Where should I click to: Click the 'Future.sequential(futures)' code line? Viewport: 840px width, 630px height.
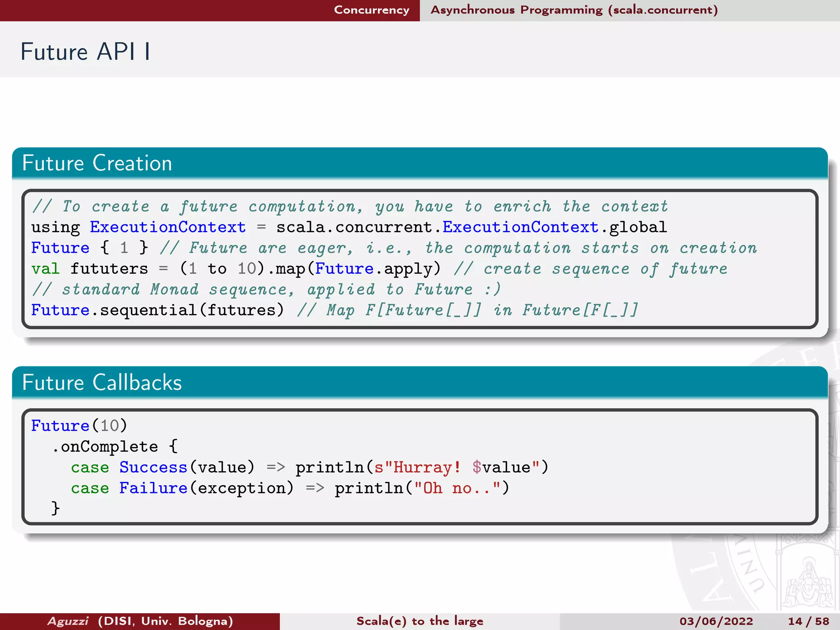(x=335, y=310)
